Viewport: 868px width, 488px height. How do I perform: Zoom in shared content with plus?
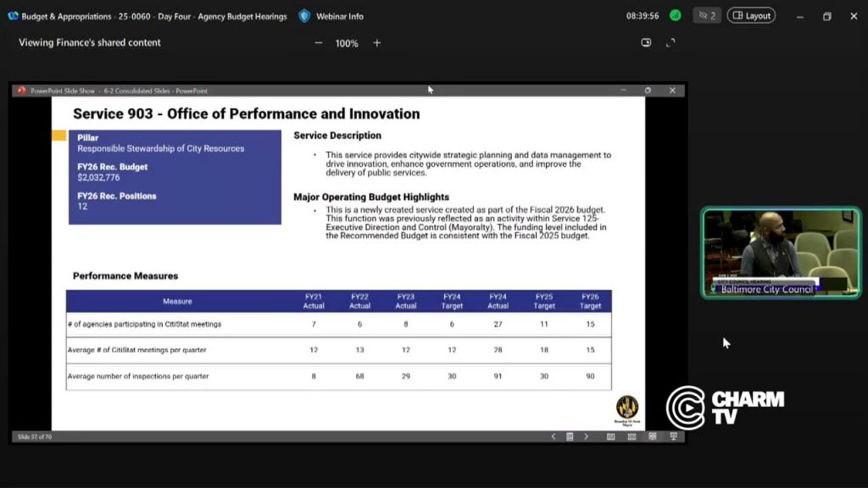click(x=377, y=43)
